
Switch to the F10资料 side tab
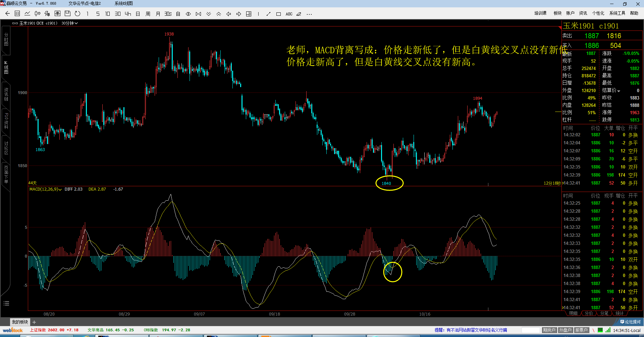tap(6, 121)
